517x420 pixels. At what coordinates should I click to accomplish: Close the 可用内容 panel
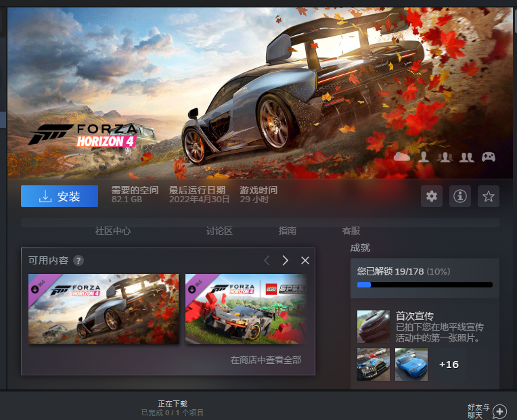pyautogui.click(x=305, y=260)
